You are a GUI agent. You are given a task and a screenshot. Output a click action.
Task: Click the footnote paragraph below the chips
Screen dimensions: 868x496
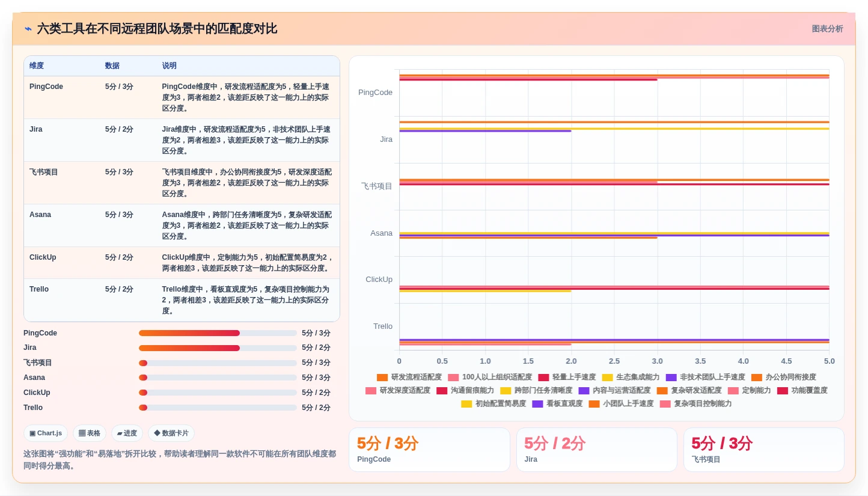point(180,460)
